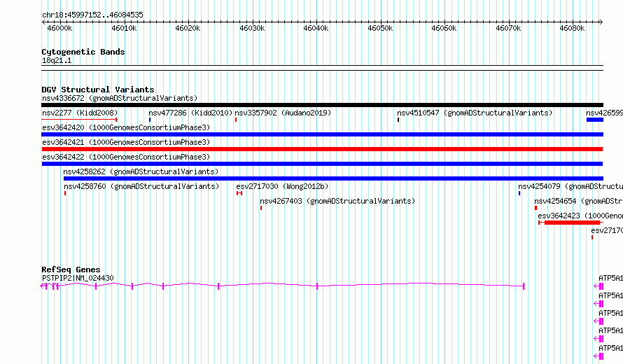Viewport: 623px width, 364px height.
Task: Click the topmost ATP5A1 gene glyph
Action: (x=598, y=286)
